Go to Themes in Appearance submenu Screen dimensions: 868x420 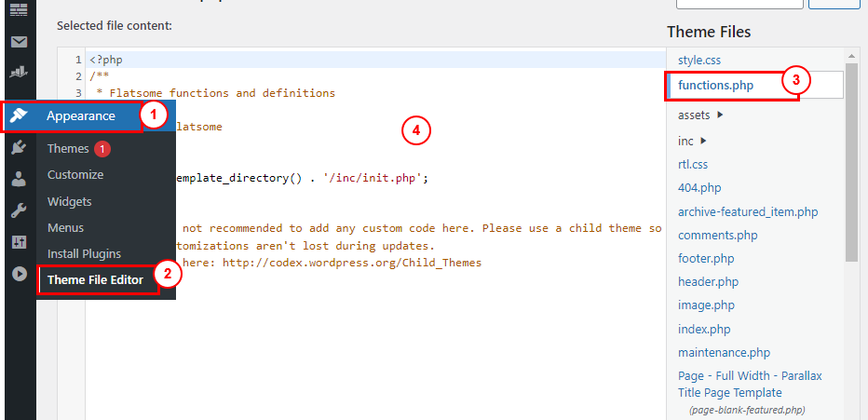coord(68,148)
